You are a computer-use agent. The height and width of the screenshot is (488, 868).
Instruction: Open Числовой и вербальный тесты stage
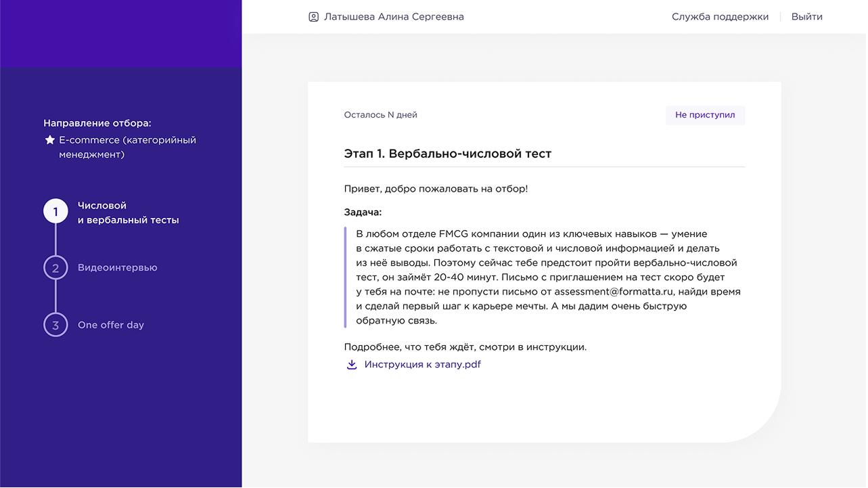[x=129, y=213]
